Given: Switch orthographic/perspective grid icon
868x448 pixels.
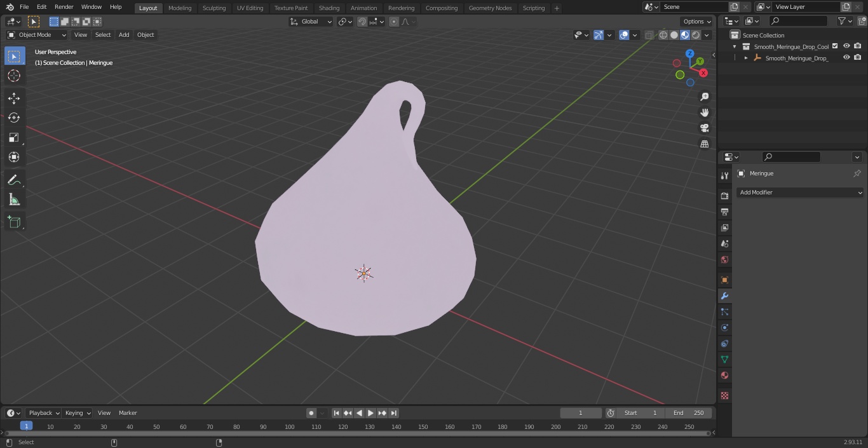Looking at the screenshot, I should point(704,144).
